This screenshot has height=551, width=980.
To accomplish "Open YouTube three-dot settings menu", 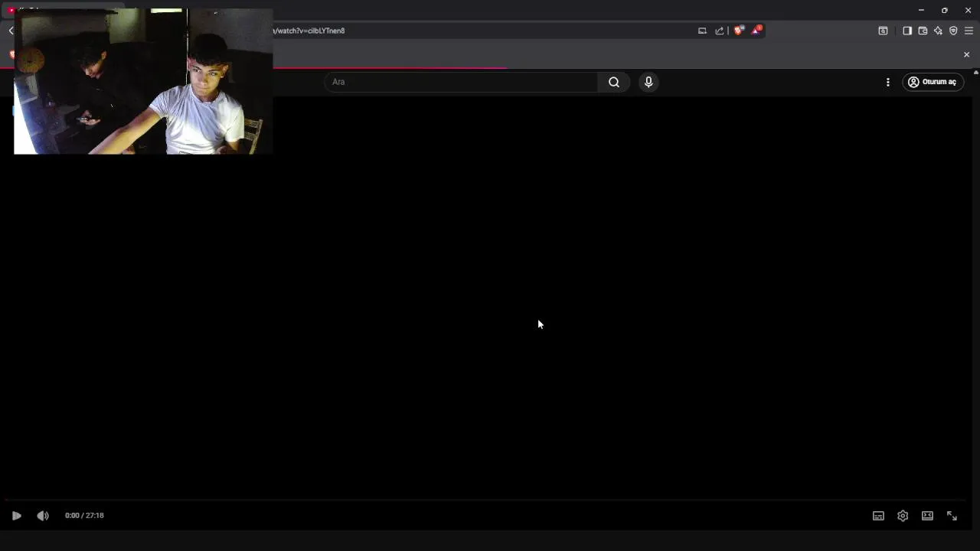I will click(x=888, y=82).
